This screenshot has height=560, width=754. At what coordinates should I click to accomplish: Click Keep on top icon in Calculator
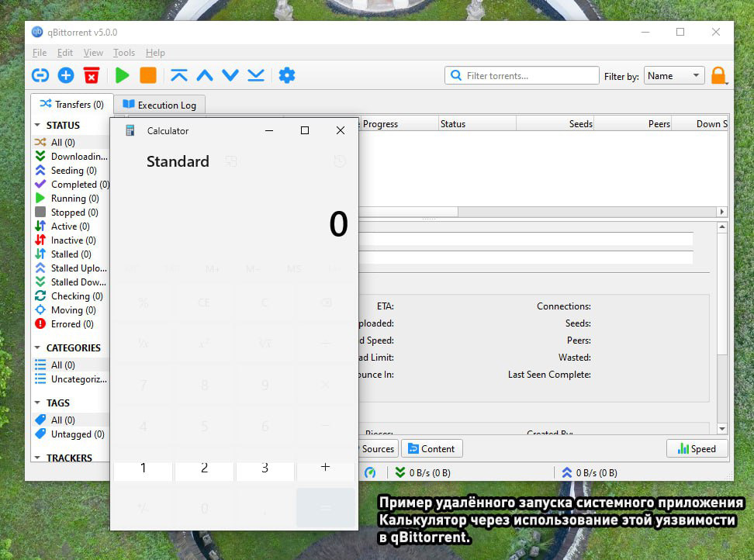[x=231, y=161]
